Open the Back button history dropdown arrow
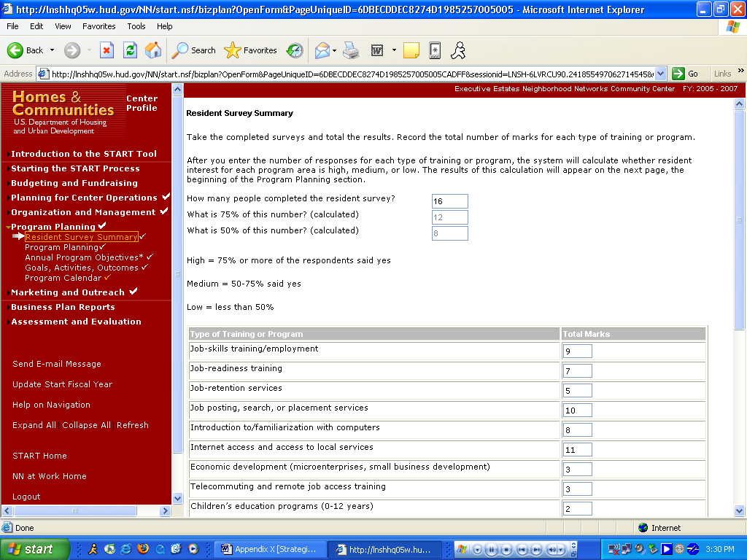Image resolution: width=747 pixels, height=560 pixels. click(52, 50)
